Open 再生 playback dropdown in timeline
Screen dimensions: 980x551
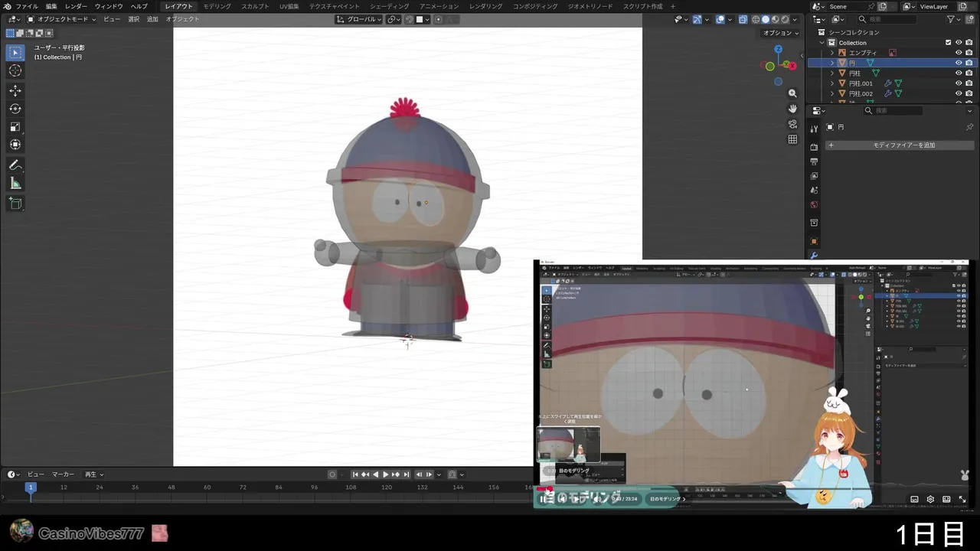[x=94, y=474]
